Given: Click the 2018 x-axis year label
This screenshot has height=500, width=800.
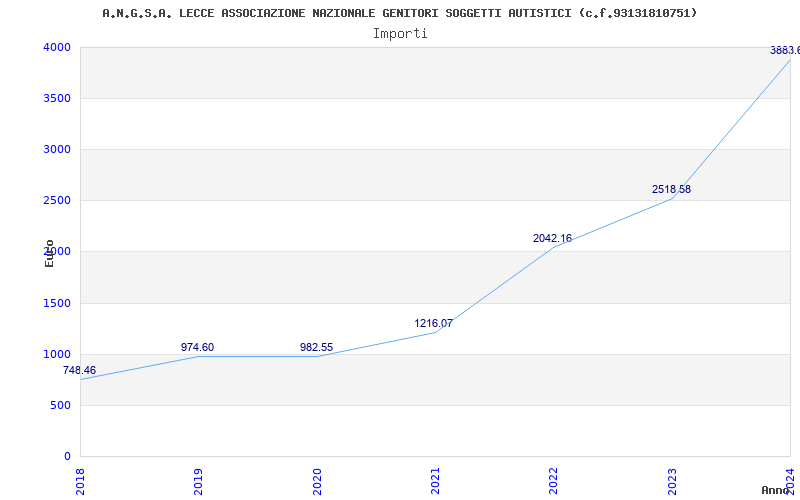Looking at the screenshot, I should point(81,480).
